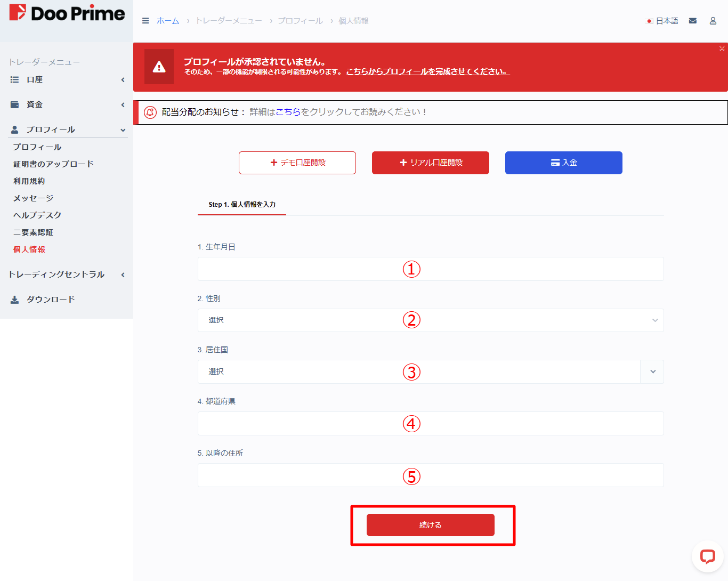Open the account person icon top right
The width and height of the screenshot is (728, 582).
(713, 20)
